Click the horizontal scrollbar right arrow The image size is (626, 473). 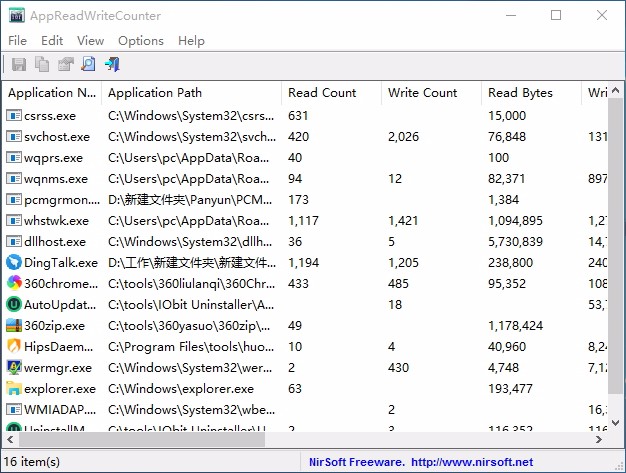(599, 439)
